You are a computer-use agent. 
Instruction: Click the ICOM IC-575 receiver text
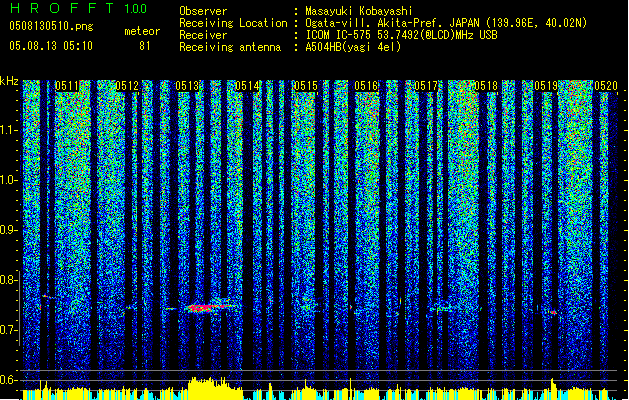pyautogui.click(x=401, y=35)
